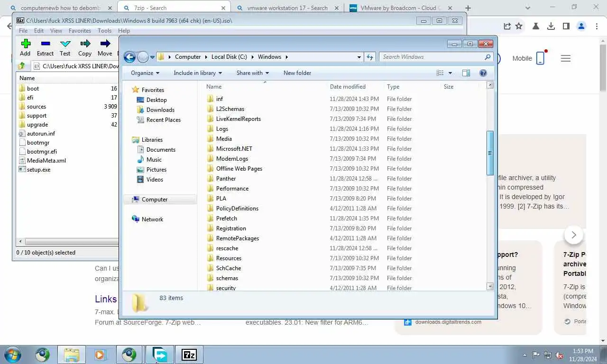Bookmark this page with the star icon

[519, 26]
